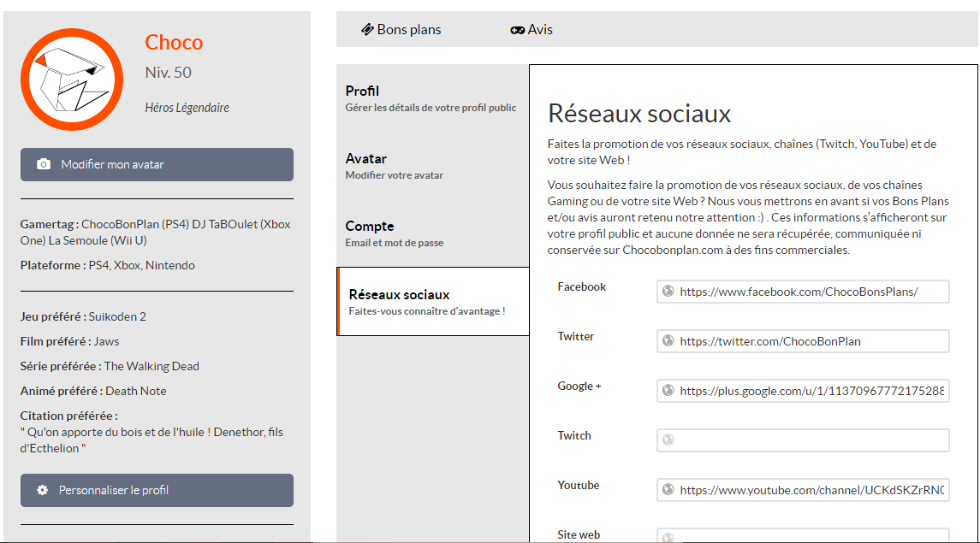The width and height of the screenshot is (980, 543).
Task: Click the Film préféré : Jaws text
Action: pyautogui.click(x=69, y=341)
